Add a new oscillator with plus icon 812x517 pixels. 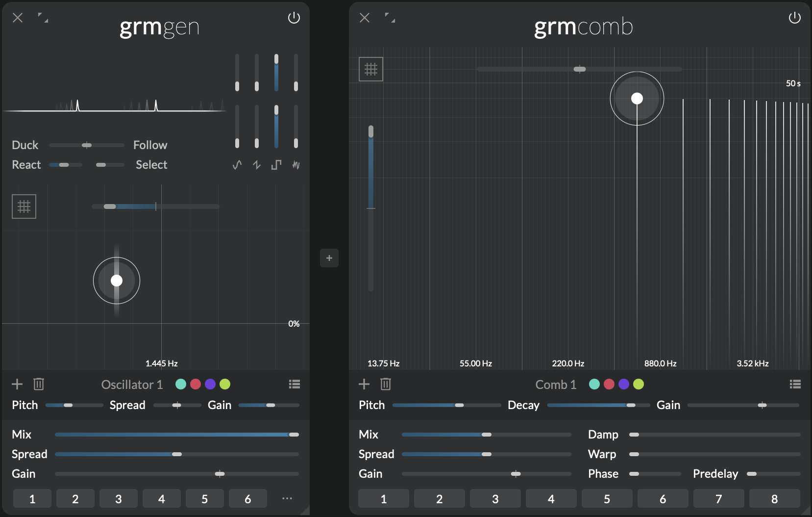17,384
